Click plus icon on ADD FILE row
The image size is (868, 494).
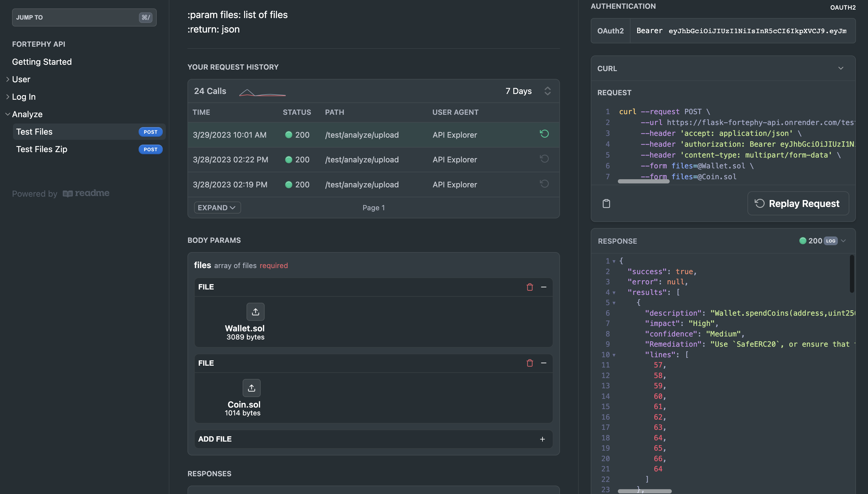click(x=542, y=439)
